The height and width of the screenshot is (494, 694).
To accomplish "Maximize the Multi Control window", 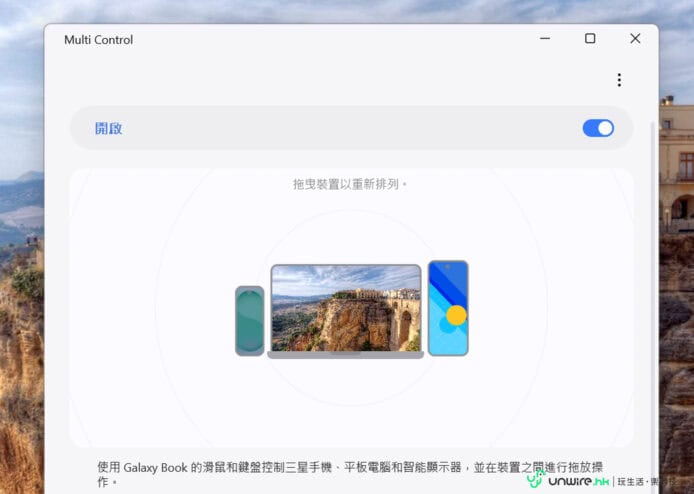I will [x=590, y=39].
